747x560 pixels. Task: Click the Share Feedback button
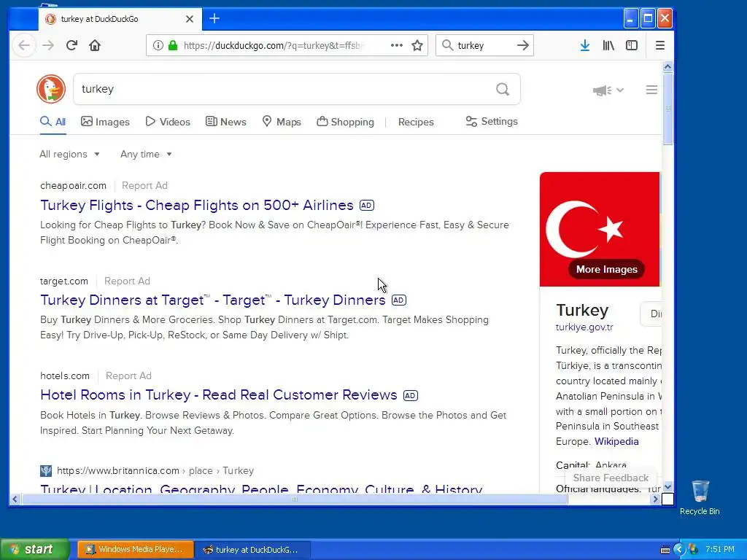click(611, 478)
